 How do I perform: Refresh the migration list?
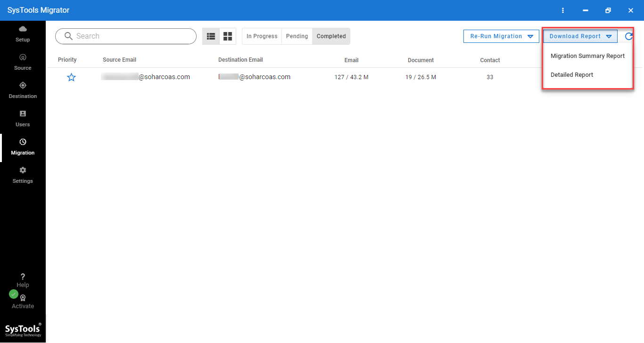pyautogui.click(x=628, y=36)
